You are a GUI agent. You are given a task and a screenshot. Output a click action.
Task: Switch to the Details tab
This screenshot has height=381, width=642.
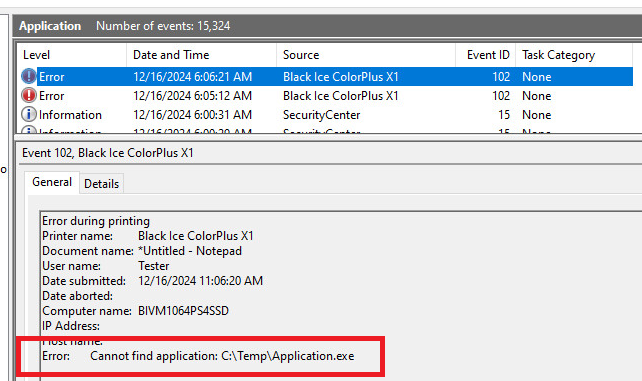(101, 184)
